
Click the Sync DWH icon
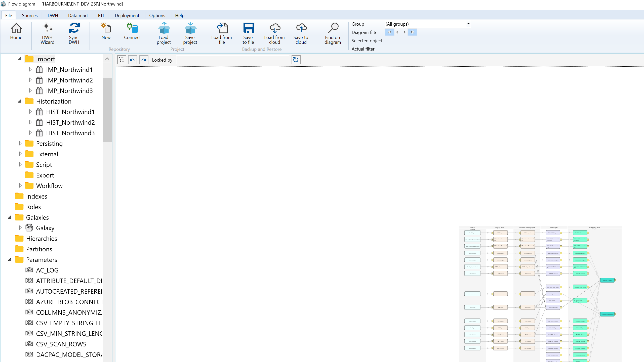[74, 33]
